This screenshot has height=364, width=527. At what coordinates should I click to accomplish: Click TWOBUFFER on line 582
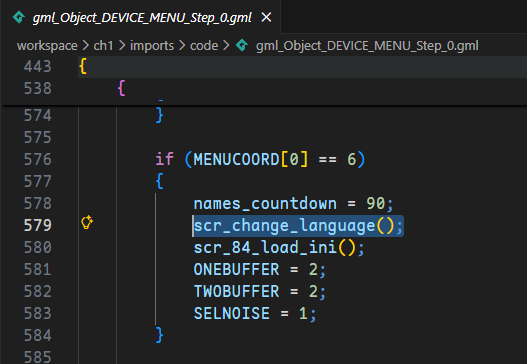coord(236,291)
